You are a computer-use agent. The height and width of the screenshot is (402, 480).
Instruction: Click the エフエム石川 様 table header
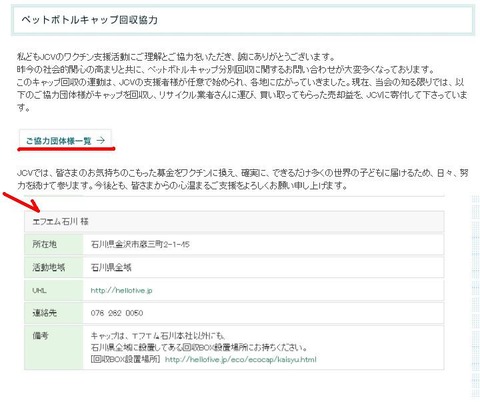coord(234,221)
